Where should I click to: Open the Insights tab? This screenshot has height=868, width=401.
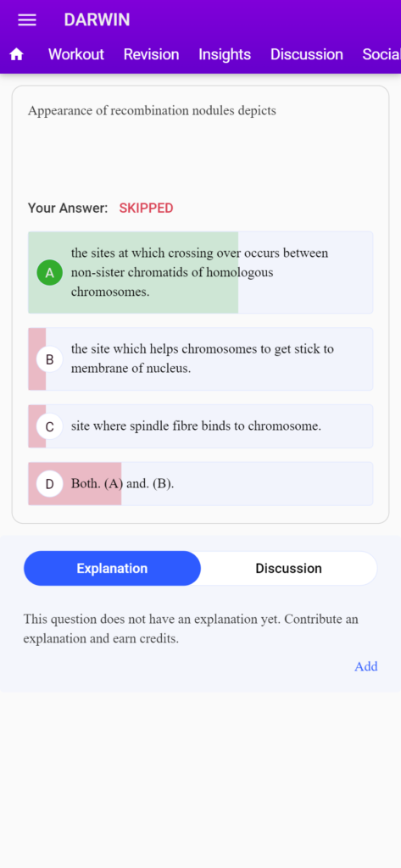(x=225, y=54)
